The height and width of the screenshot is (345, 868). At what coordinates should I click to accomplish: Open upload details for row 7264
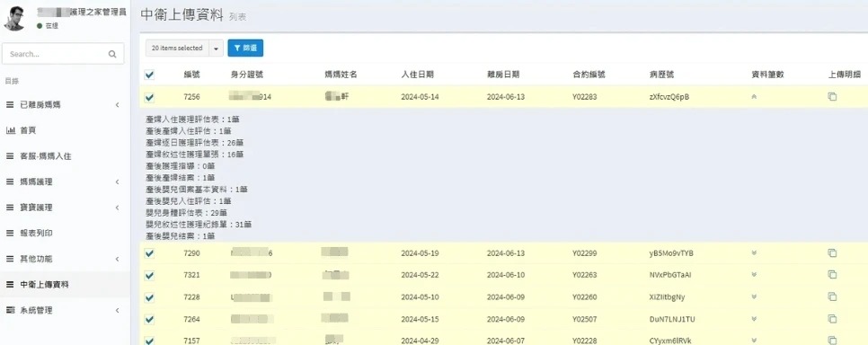point(831,318)
